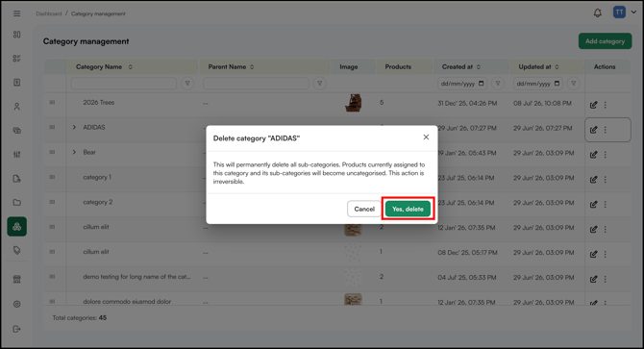This screenshot has height=349, width=644.
Task: Open the tag sidebar icon
Action: pyautogui.click(x=17, y=250)
